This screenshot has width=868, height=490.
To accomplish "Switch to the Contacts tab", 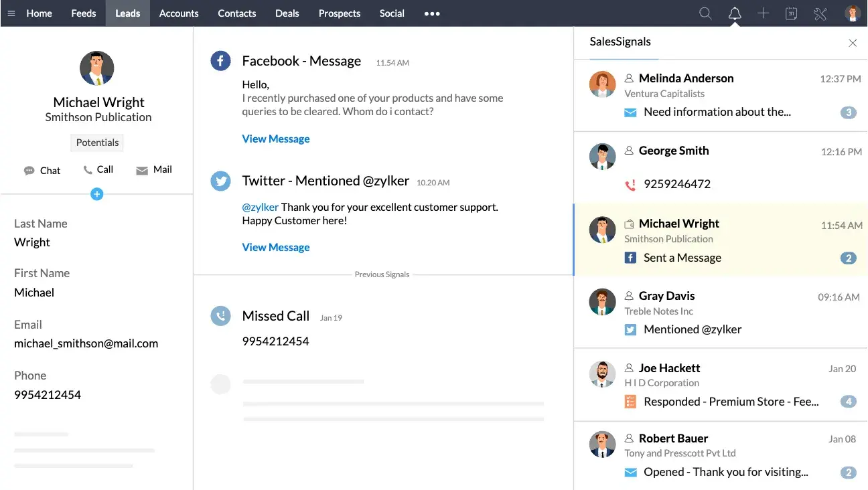I will point(236,13).
